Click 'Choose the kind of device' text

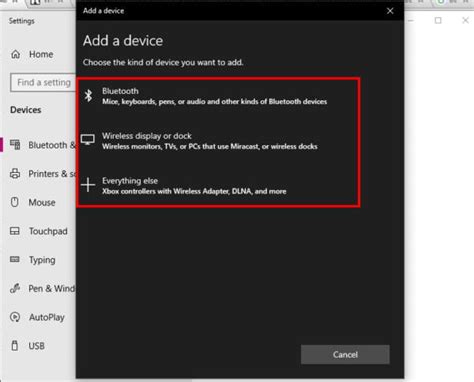163,62
